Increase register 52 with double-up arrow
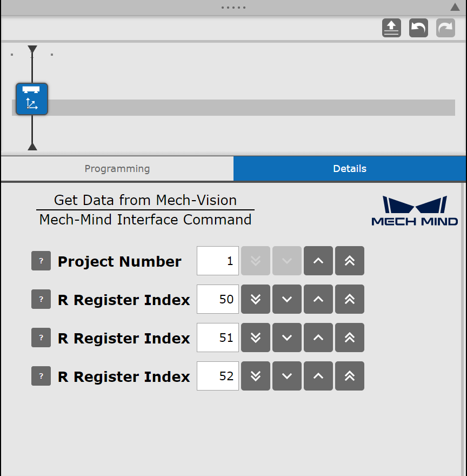The height and width of the screenshot is (476, 467). tap(350, 376)
